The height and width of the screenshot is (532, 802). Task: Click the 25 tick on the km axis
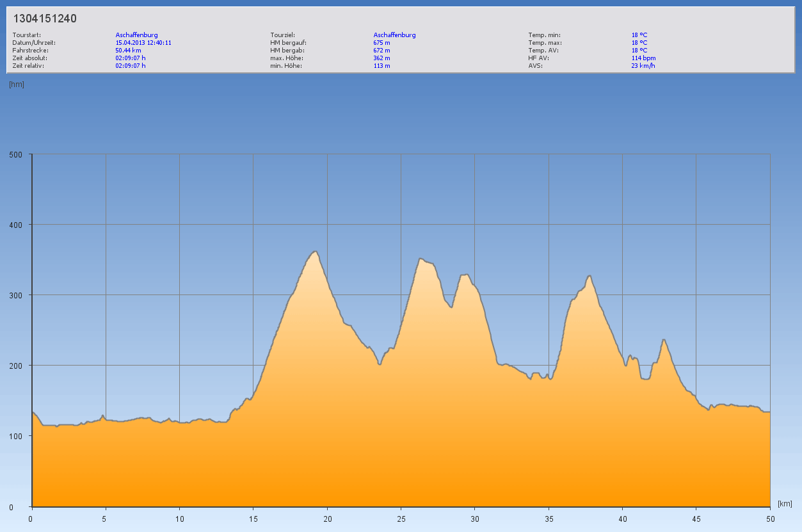pyautogui.click(x=401, y=519)
